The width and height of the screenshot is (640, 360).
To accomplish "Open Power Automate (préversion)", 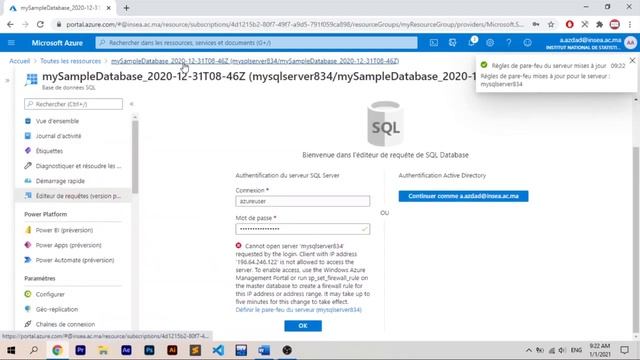I will tap(75, 260).
